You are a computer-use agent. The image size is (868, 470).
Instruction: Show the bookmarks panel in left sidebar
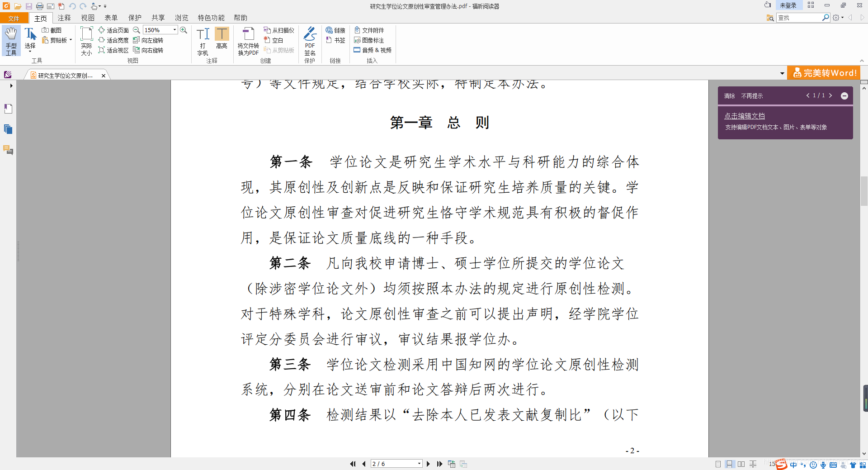click(8, 109)
